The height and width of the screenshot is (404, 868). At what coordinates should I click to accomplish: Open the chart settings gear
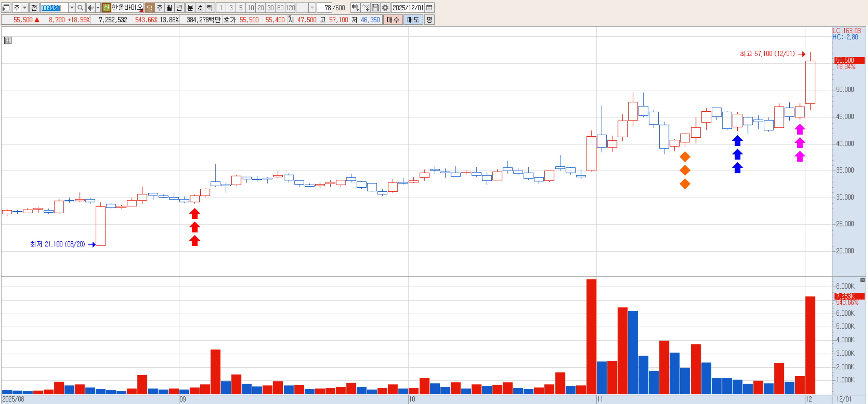[385, 8]
